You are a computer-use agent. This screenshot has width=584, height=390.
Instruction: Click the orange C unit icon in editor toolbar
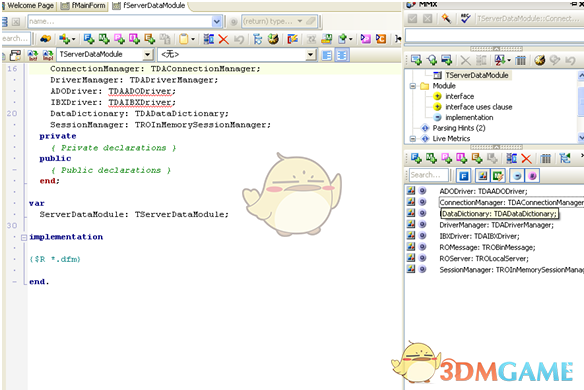[x=381, y=38]
